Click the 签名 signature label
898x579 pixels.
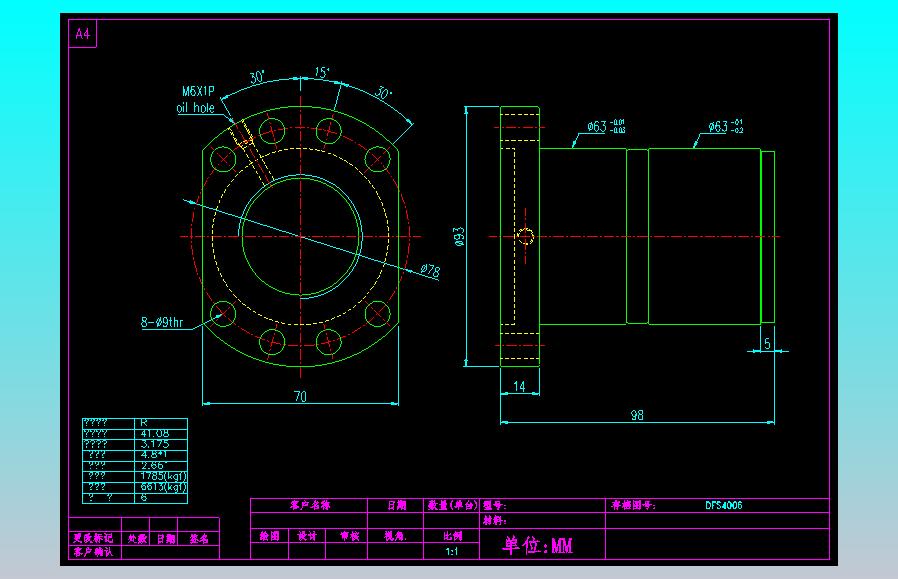click(x=199, y=538)
